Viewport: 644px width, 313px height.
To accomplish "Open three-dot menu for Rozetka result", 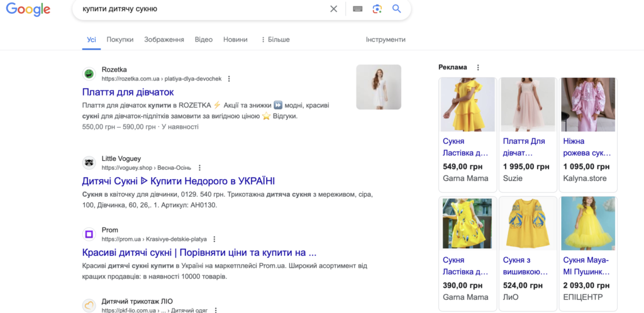I will 229,79.
